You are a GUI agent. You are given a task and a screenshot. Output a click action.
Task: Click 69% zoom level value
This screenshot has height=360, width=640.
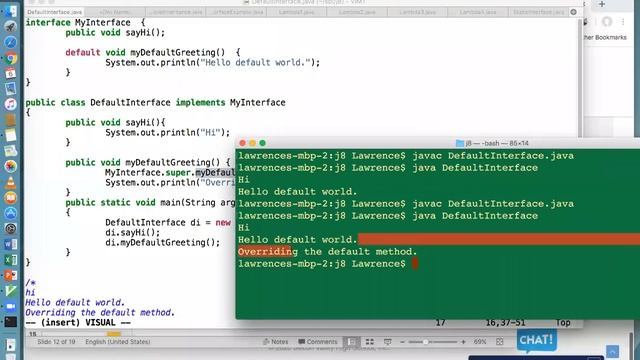click(x=480, y=342)
